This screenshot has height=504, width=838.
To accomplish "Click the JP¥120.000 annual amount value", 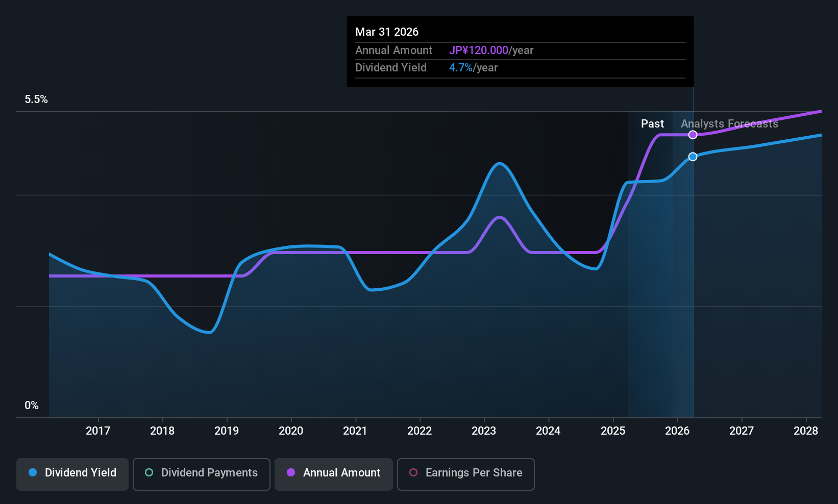I will [479, 51].
